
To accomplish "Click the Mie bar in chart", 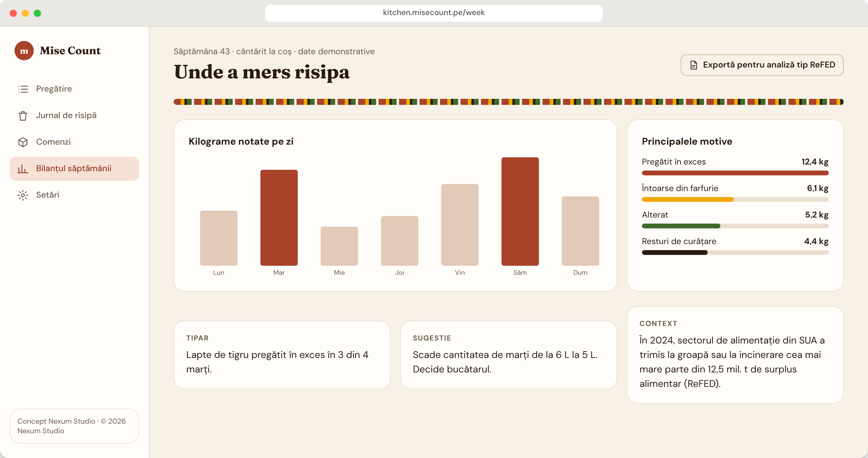I will (339, 246).
